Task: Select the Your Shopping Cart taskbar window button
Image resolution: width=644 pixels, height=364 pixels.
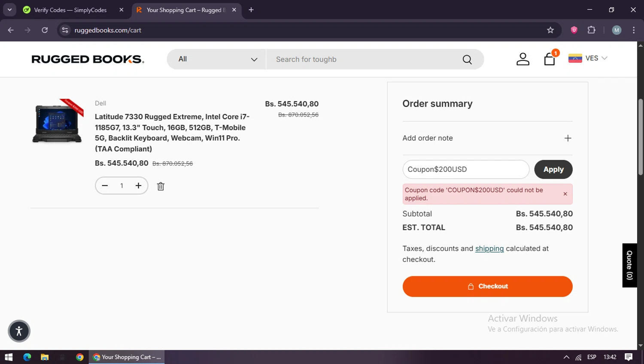Action: coord(127,357)
